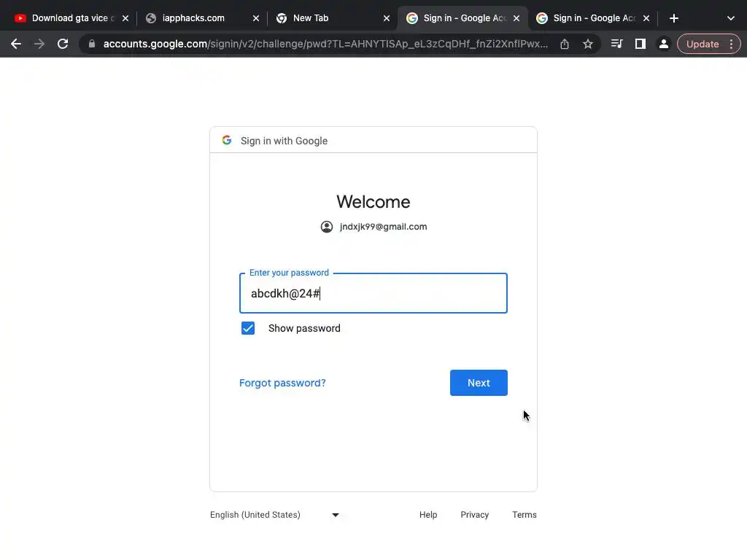Click the account avatar icon by email
Screen dimensions: 747x560
327,227
